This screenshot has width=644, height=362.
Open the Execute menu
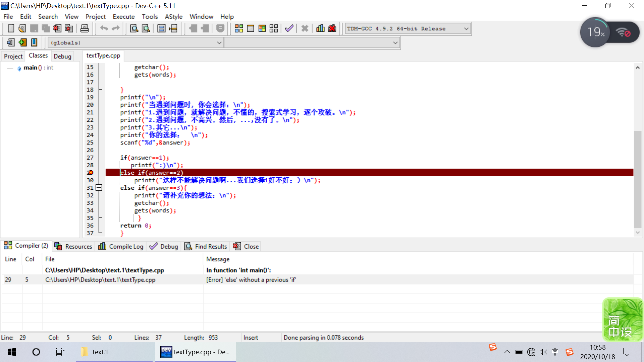123,16
